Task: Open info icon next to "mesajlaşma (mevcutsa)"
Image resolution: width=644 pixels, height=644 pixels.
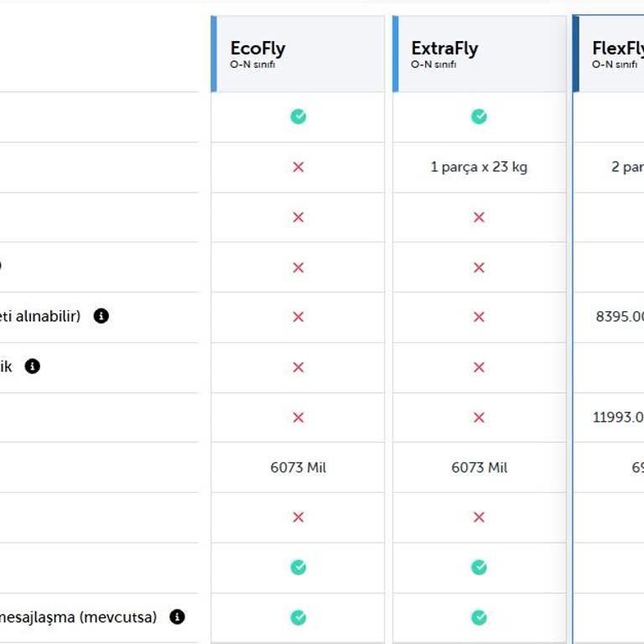Action: pos(177,617)
